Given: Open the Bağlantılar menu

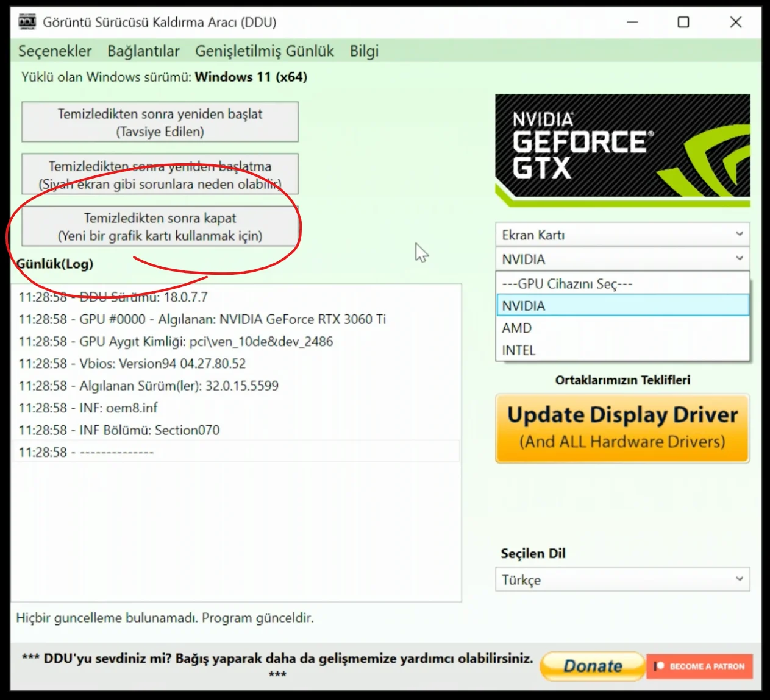Looking at the screenshot, I should tap(143, 51).
